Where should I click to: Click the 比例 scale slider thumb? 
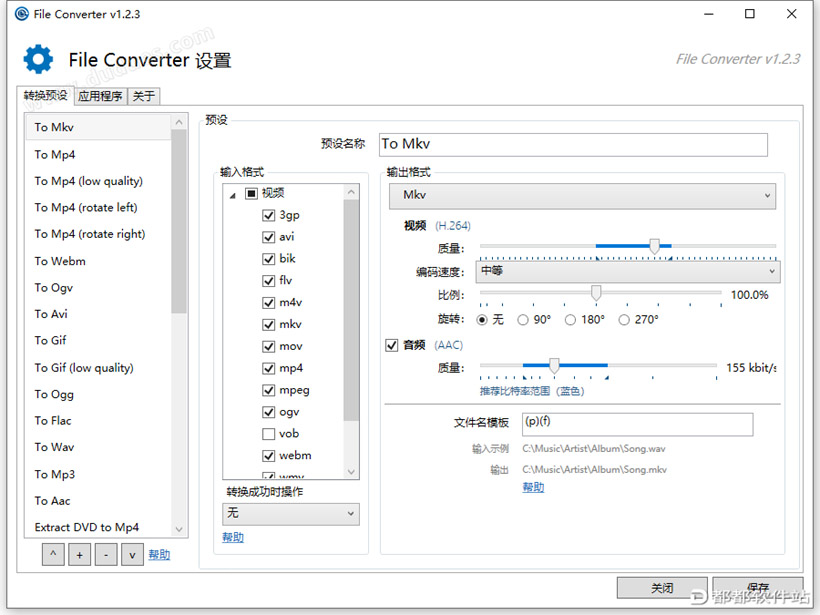pos(596,293)
